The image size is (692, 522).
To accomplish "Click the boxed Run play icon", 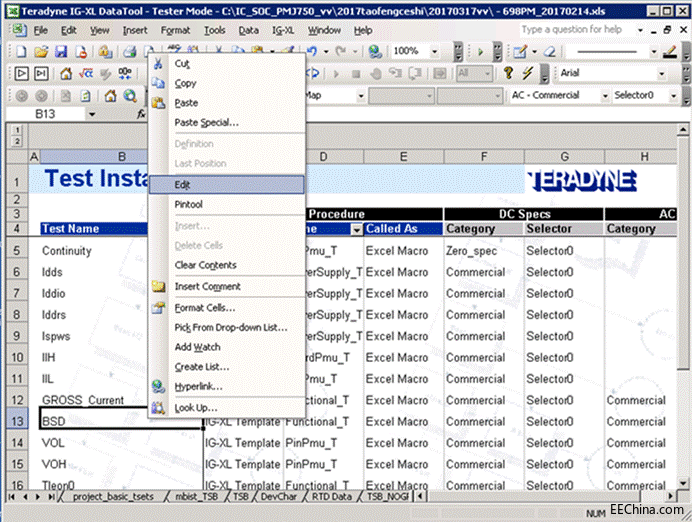I will click(x=21, y=73).
